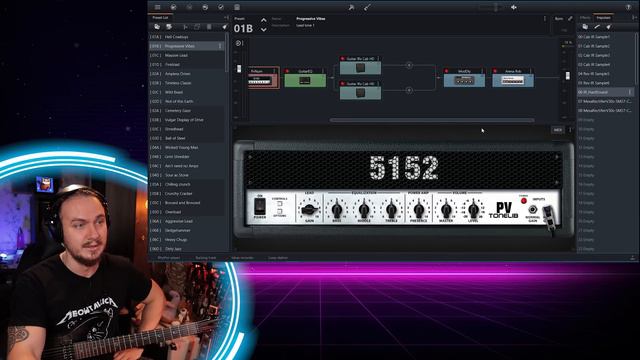This screenshot has height=360, width=640.
Task: Collapse the Impulses side panel
Action: click(634, 18)
